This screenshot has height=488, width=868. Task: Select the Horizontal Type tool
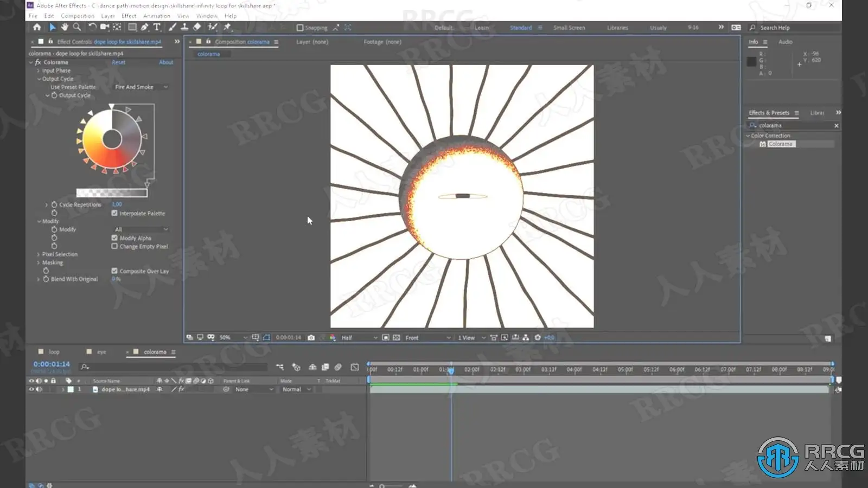point(157,27)
